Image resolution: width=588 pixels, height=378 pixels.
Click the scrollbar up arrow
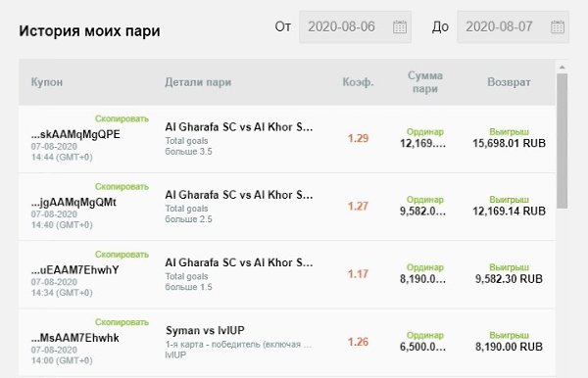[x=562, y=68]
